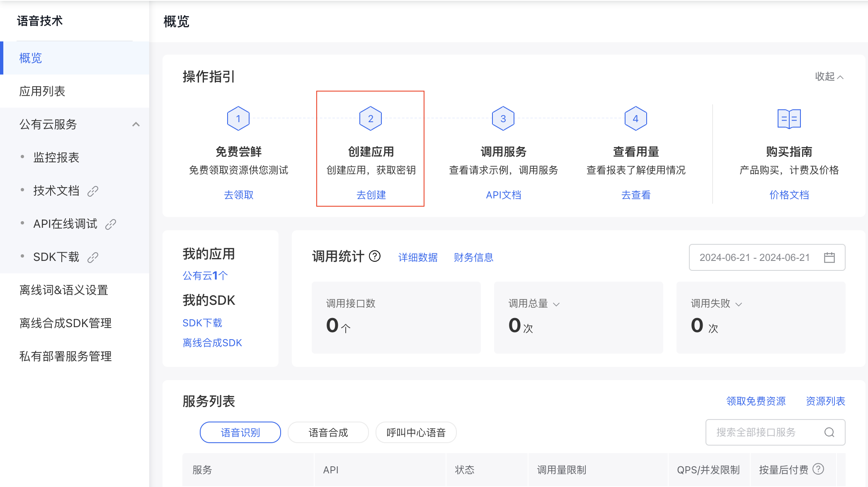Screen dimensions: 868x487
Task: Click the 公有云1个 link
Action: [205, 275]
